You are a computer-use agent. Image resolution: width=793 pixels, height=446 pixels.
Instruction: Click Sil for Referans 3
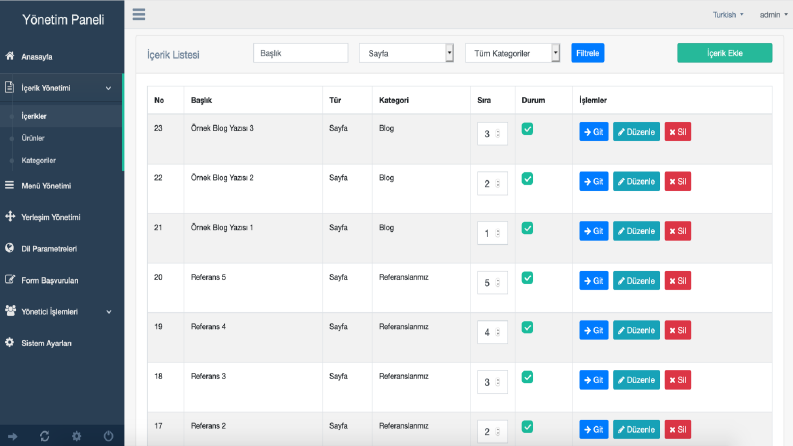(x=678, y=380)
